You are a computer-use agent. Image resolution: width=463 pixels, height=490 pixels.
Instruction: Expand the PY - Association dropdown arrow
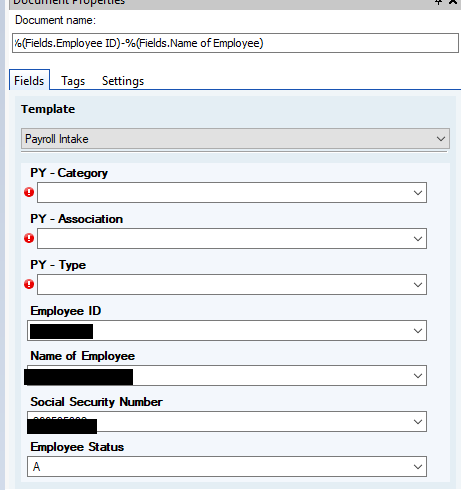418,239
